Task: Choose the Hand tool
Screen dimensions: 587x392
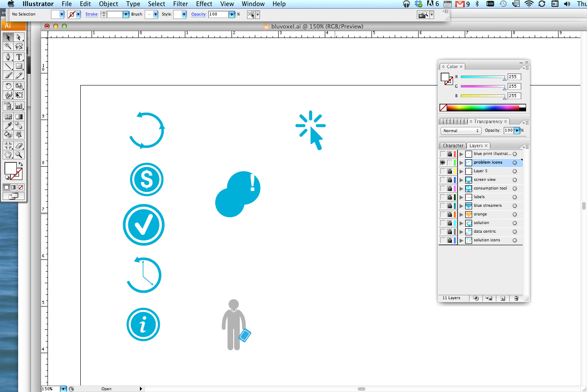Action: (8, 155)
